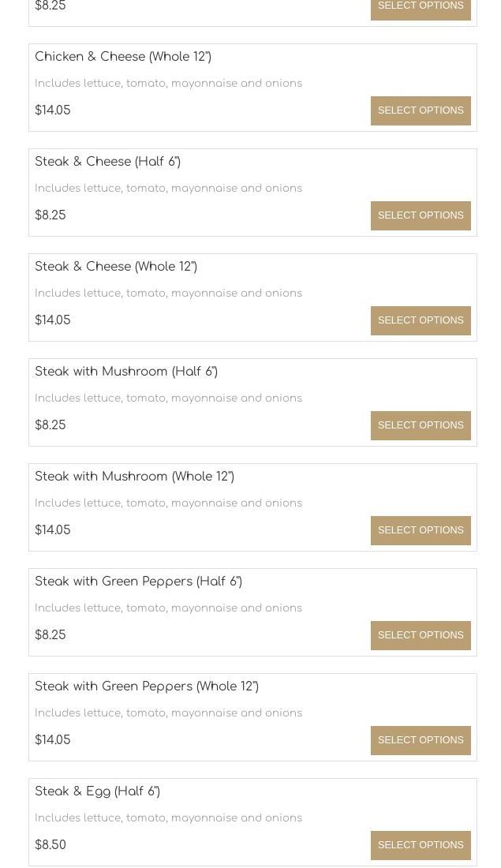Select options for Steak with Mushroom Half 6"

(421, 425)
